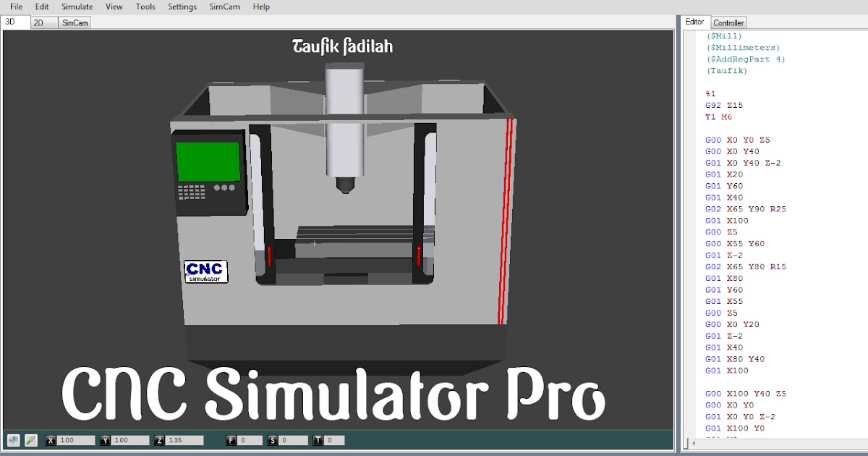The height and width of the screenshot is (456, 868).
Task: Click the X axis label icon
Action: tap(51, 439)
